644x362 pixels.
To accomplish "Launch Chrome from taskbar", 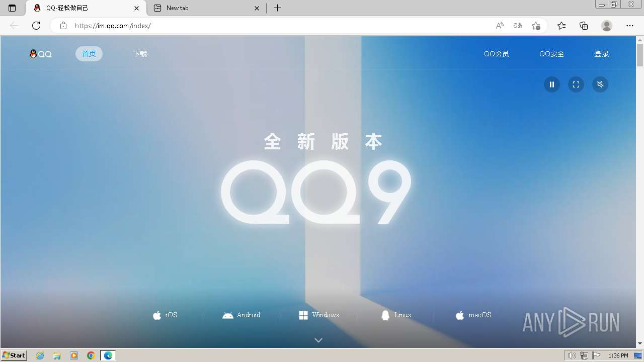I will tap(91, 355).
